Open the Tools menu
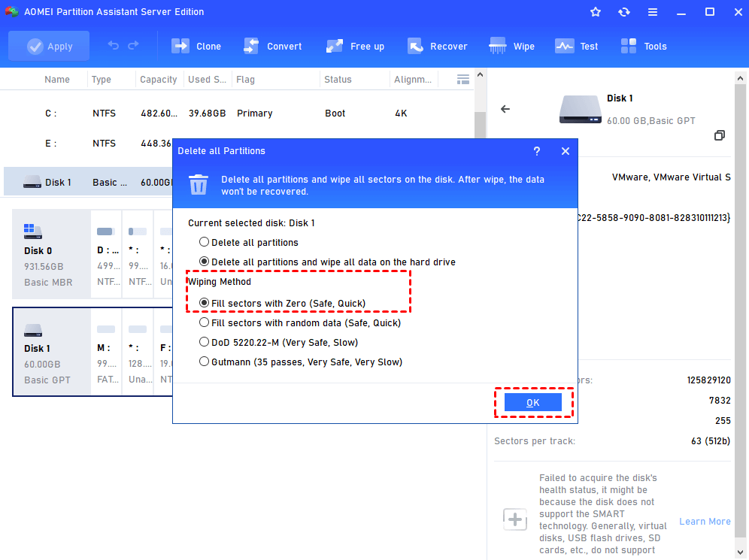Screen dimensions: 749x560 pos(644,47)
